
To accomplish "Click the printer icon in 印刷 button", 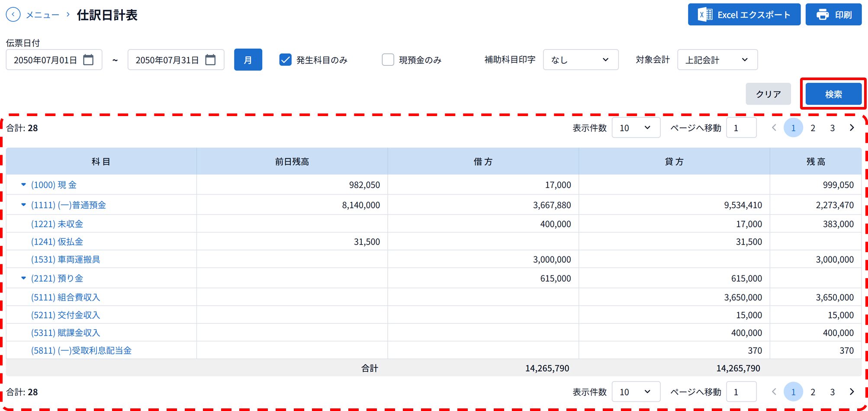I will click(823, 15).
